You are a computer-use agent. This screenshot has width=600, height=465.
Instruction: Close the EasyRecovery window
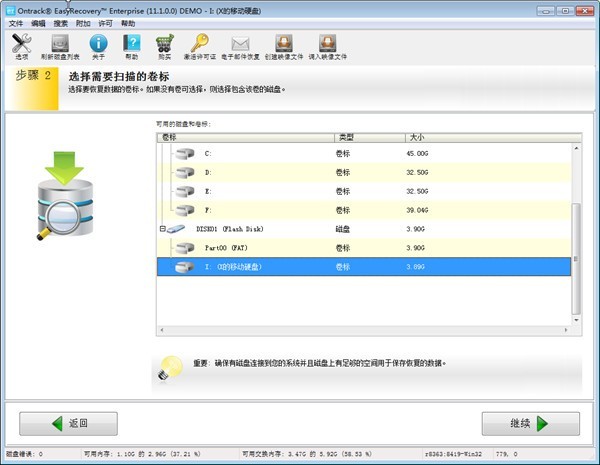(585, 11)
